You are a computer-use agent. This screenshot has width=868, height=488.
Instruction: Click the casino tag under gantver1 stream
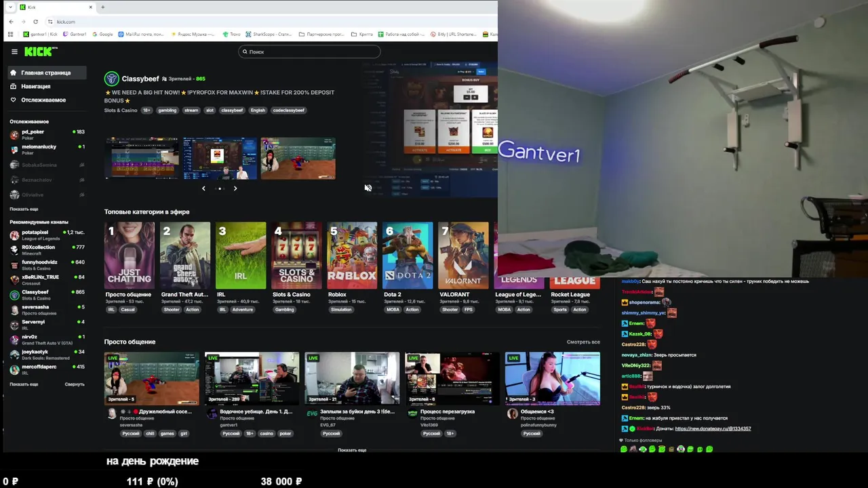267,433
